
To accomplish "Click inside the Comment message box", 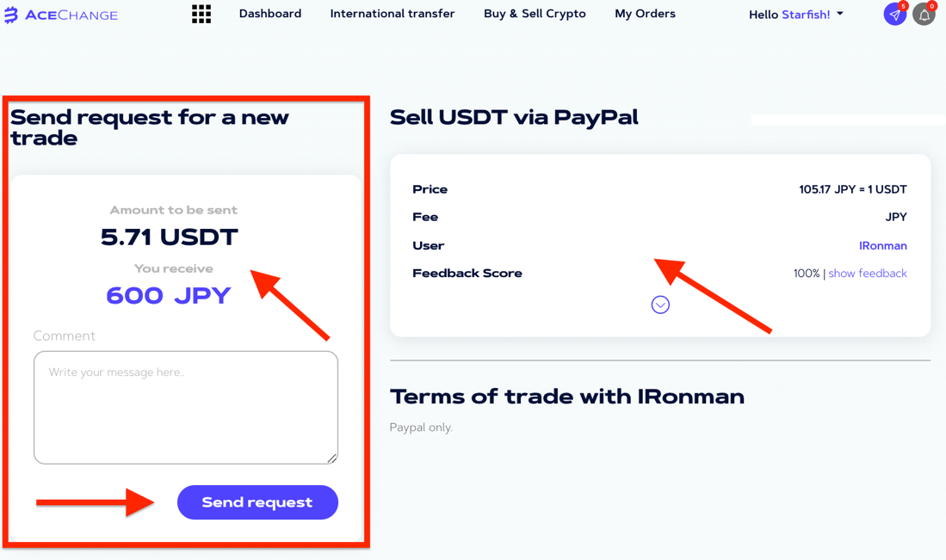I will 186,408.
